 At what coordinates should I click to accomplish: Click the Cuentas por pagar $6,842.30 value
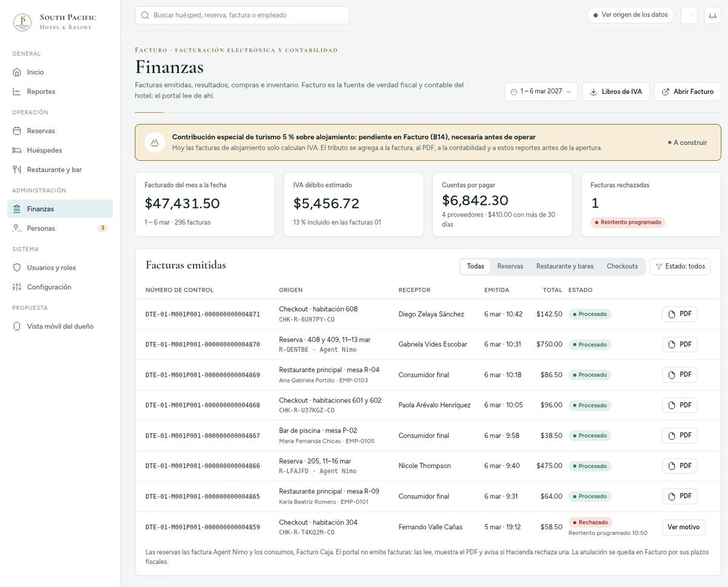click(x=475, y=201)
